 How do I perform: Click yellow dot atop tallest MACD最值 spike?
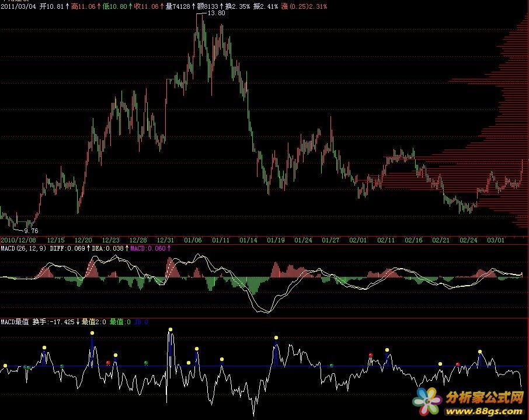pyautogui.click(x=170, y=329)
